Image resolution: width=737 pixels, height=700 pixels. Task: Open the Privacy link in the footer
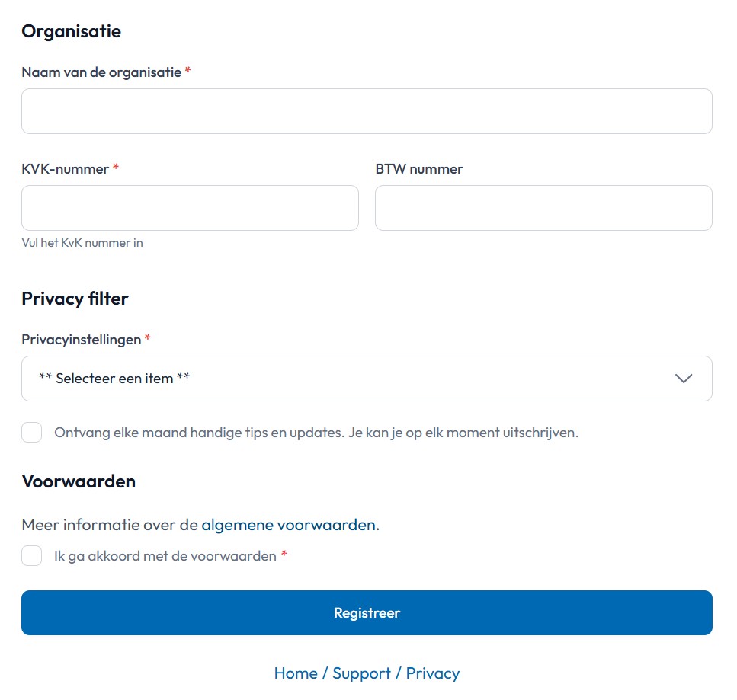[x=432, y=673]
